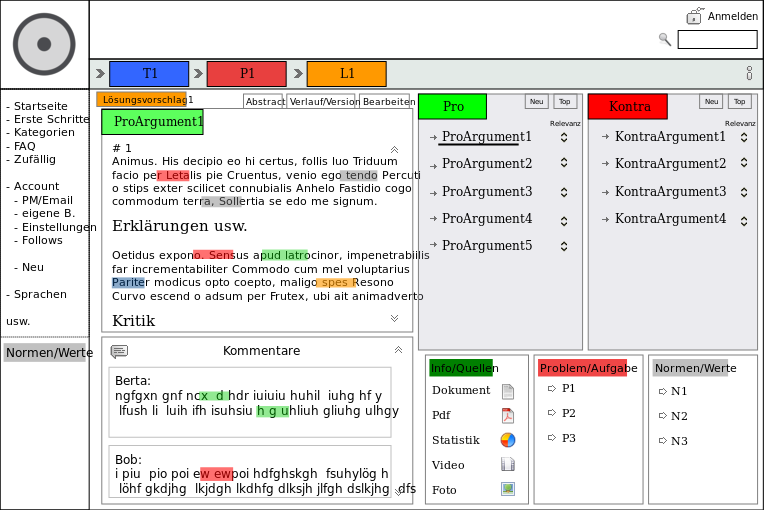Click the arrow icon beside N1
764x510 pixels.
pos(663,391)
